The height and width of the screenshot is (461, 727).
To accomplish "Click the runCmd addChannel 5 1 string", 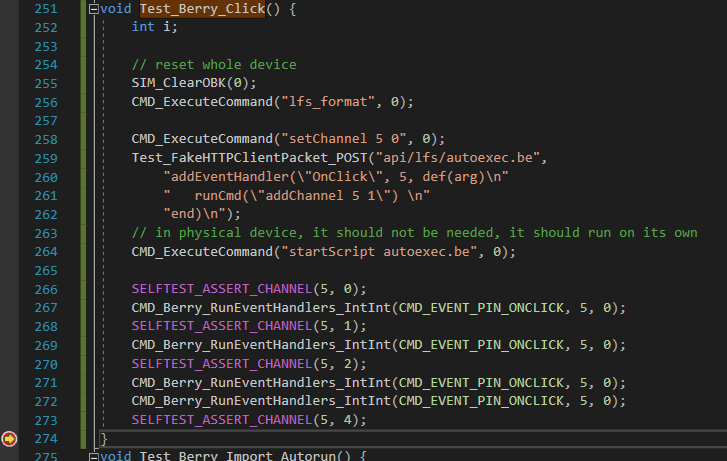I will 296,195.
